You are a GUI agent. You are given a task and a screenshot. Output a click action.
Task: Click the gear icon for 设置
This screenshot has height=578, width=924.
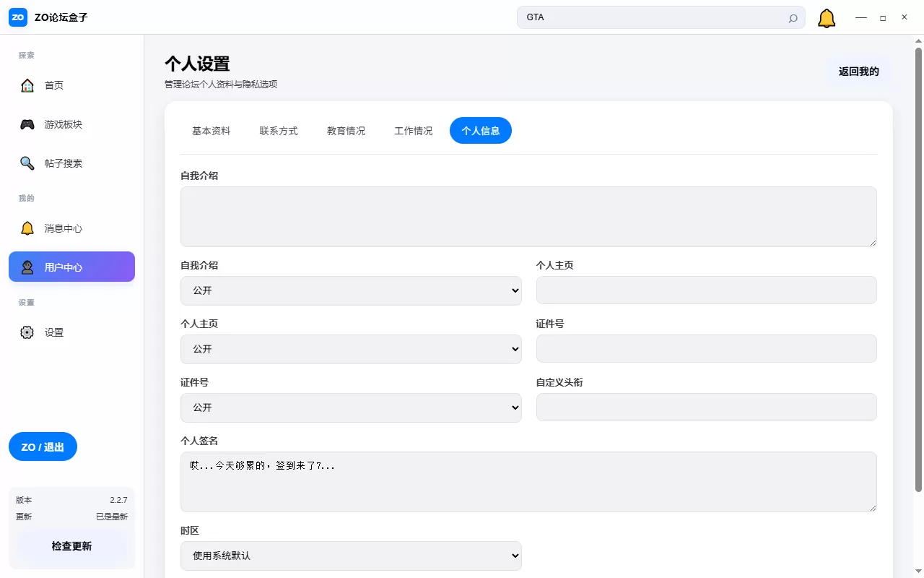tap(27, 332)
